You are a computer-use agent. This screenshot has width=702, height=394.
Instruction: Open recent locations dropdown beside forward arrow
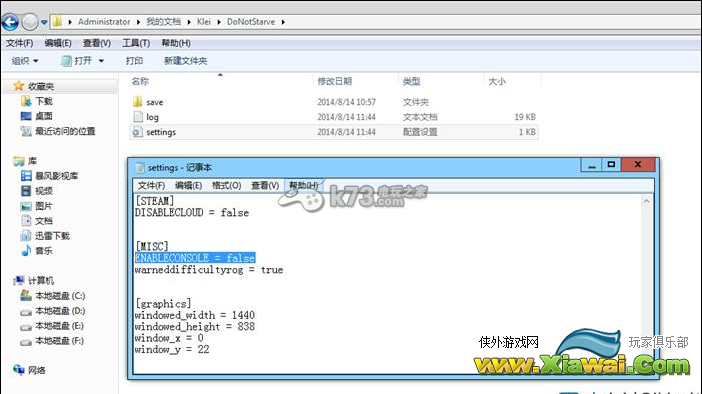(x=44, y=22)
